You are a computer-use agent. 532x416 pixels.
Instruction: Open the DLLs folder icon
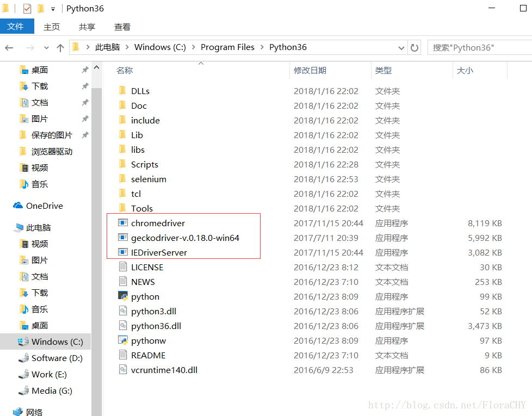click(122, 91)
